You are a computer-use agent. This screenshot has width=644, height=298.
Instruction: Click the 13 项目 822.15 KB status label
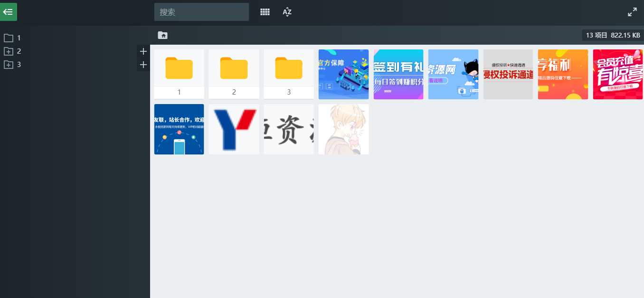coord(612,35)
